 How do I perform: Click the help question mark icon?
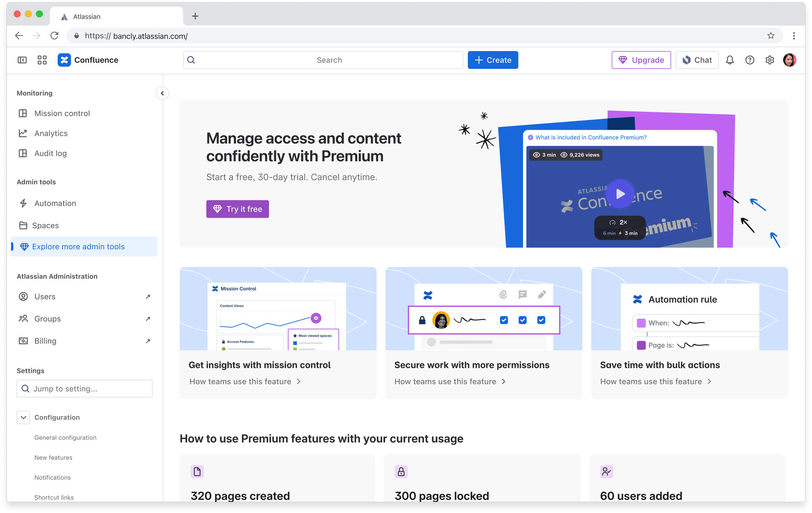750,60
